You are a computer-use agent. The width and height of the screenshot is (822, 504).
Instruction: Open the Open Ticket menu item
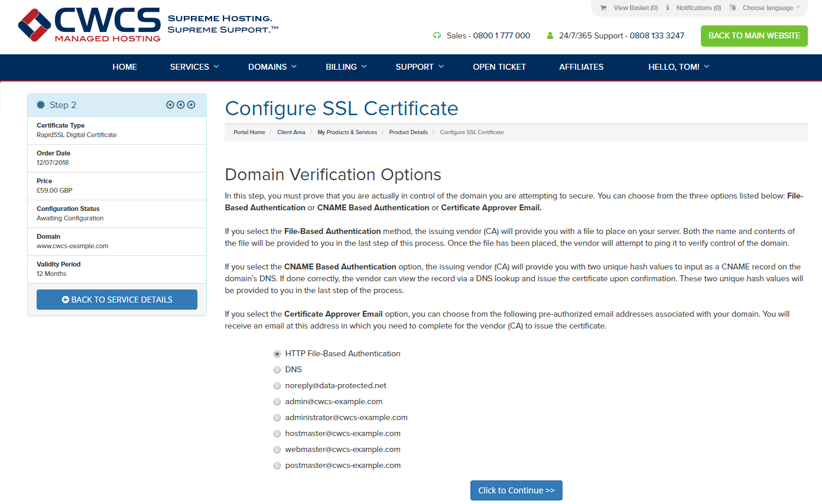[499, 67]
